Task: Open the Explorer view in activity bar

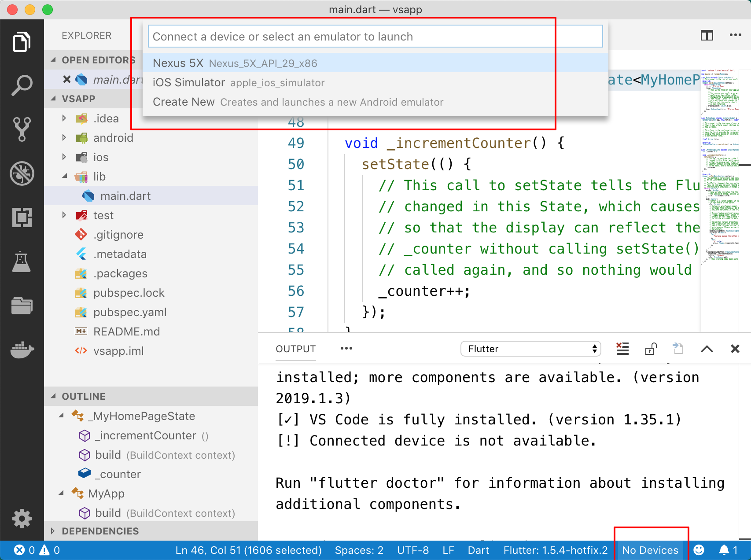Action: tap(22, 42)
